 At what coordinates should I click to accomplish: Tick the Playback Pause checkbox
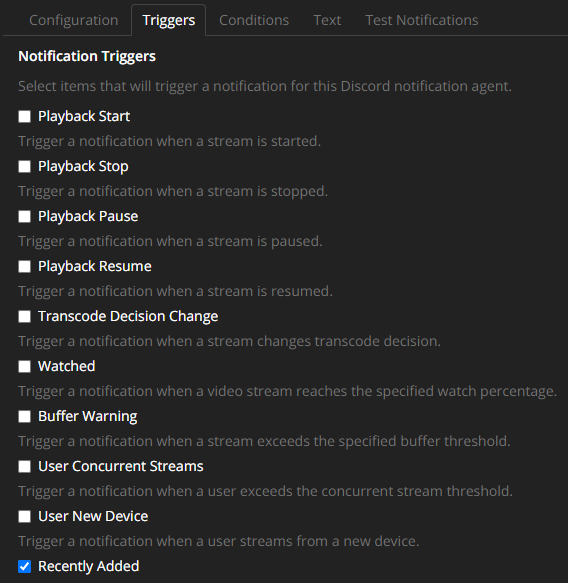25,216
